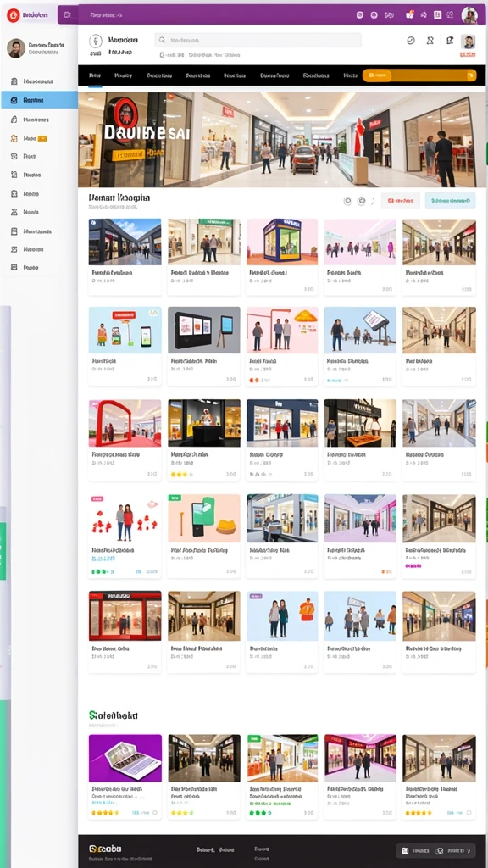
Task: Click the grid calendar icon in the purple top bar
Action: (438, 15)
